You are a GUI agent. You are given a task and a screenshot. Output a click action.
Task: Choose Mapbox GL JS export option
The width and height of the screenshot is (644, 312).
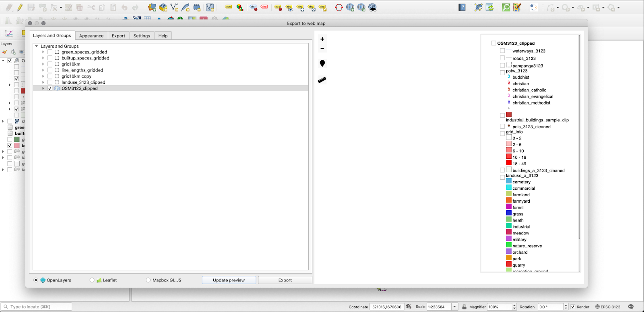point(148,280)
